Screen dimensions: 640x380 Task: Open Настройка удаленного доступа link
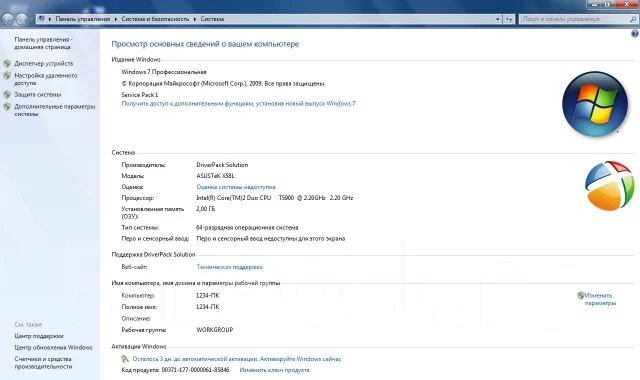(46, 79)
